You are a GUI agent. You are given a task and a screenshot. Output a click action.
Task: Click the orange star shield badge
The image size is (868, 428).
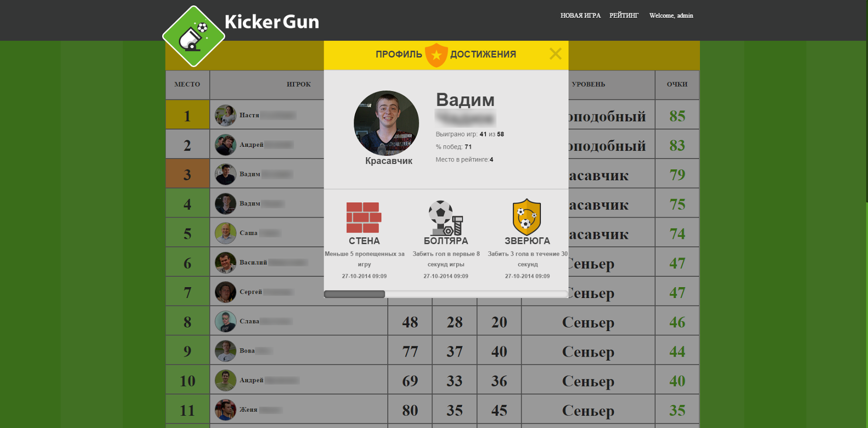point(436,54)
